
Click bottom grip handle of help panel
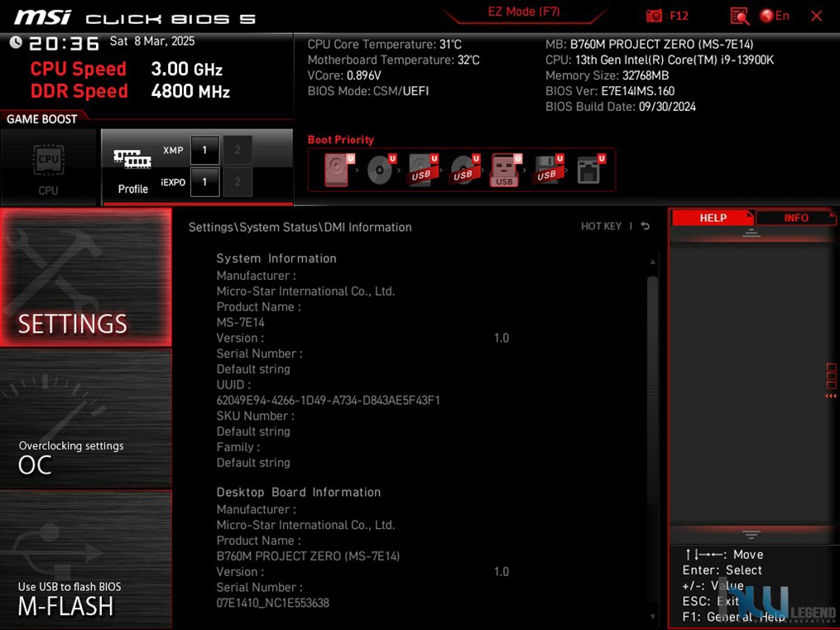(751, 535)
